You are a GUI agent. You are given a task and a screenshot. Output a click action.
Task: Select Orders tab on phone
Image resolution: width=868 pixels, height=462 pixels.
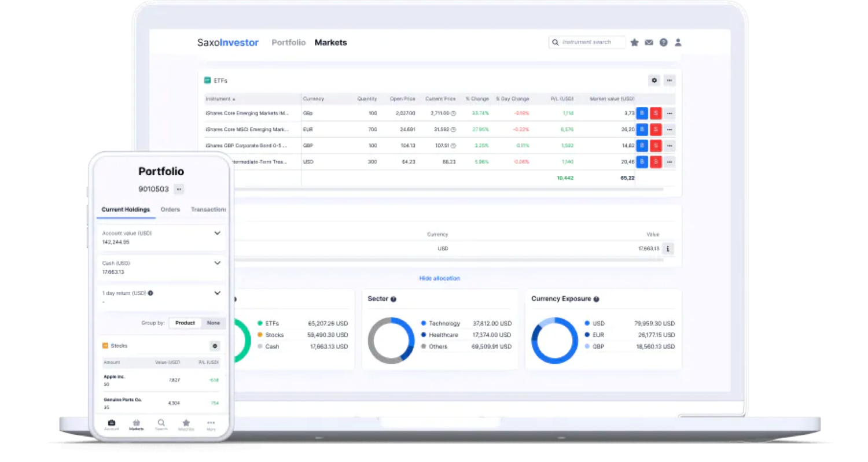[x=170, y=209]
